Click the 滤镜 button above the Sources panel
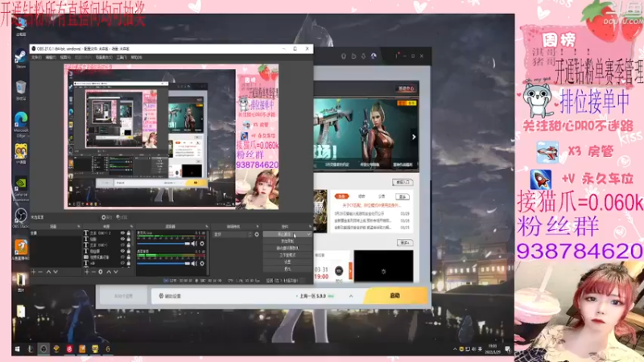 (122, 217)
